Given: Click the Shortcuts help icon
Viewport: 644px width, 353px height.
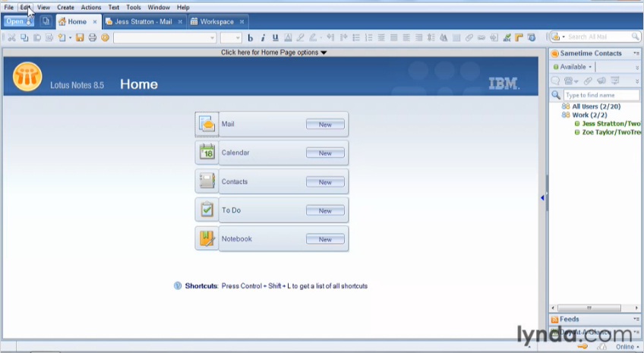Looking at the screenshot, I should tap(178, 285).
